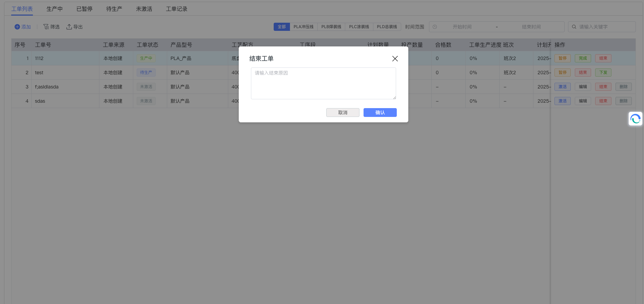Image resolution: width=644 pixels, height=304 pixels.
Task: Select the PLD总装线 filter option
Action: point(387,27)
